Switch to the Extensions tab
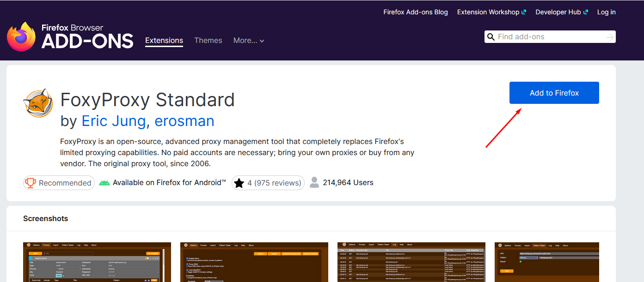644x282 pixels. [164, 41]
